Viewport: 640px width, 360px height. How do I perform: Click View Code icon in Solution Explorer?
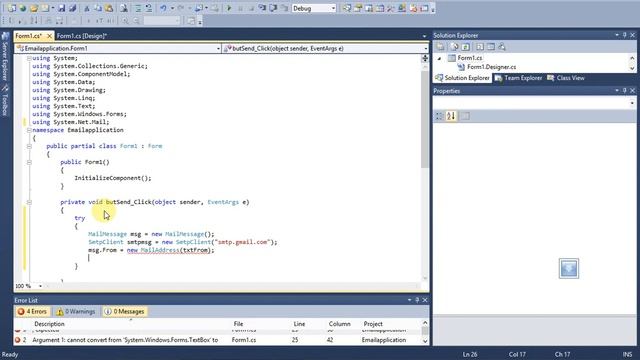pyautogui.click(x=480, y=47)
